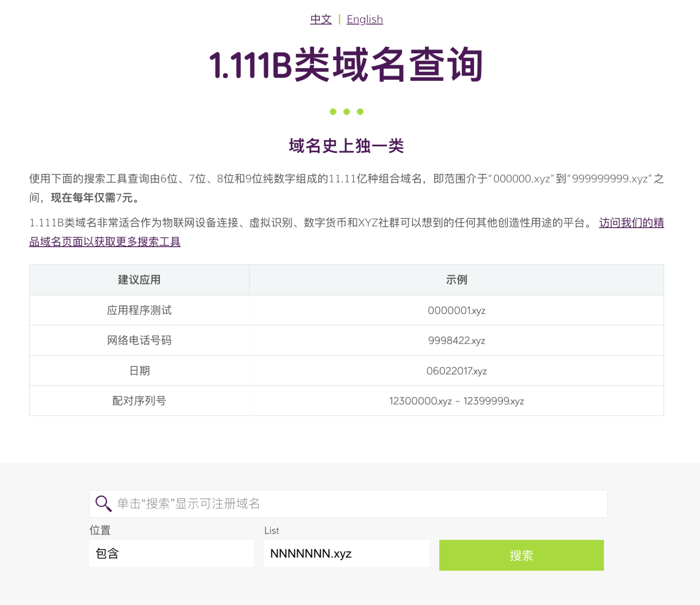Viewport: 700px width, 605px height.
Task: Click the 应用程序测试 suggestion cell
Action: click(139, 310)
